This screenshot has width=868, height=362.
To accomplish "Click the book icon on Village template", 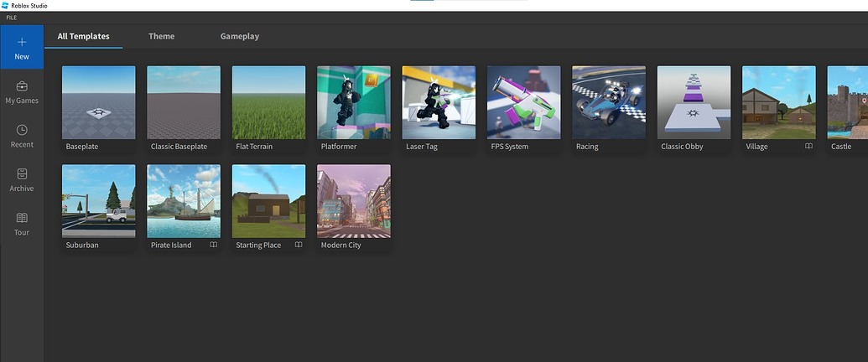I will pyautogui.click(x=808, y=146).
